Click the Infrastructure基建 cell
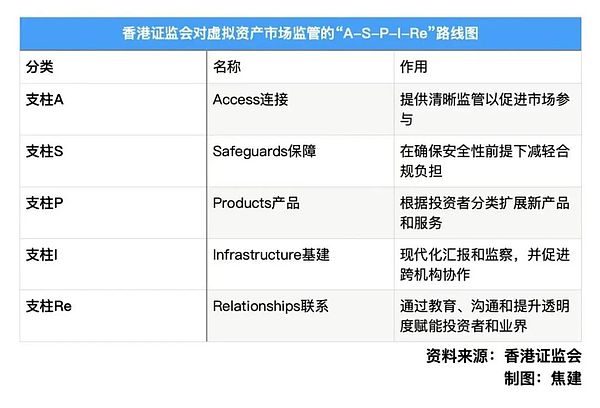Screen dimensions: 600x408 [x=270, y=255]
